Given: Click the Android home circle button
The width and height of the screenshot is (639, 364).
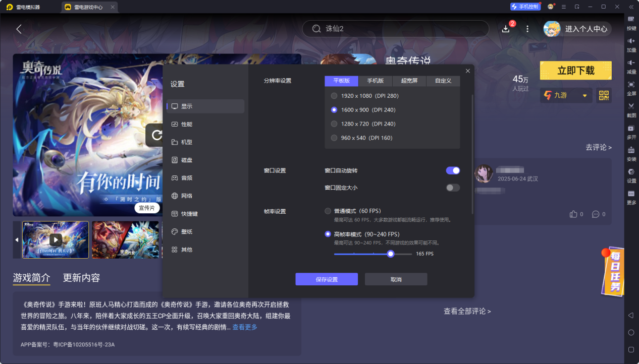Looking at the screenshot, I should click(631, 332).
